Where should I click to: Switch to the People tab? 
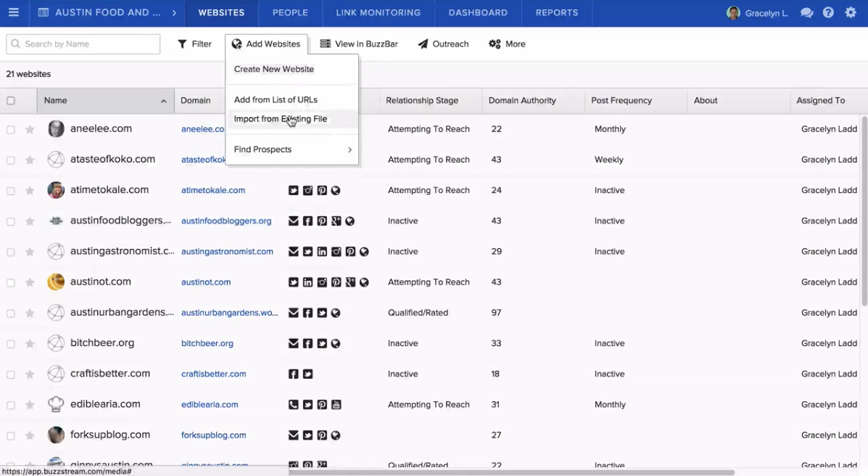(290, 13)
